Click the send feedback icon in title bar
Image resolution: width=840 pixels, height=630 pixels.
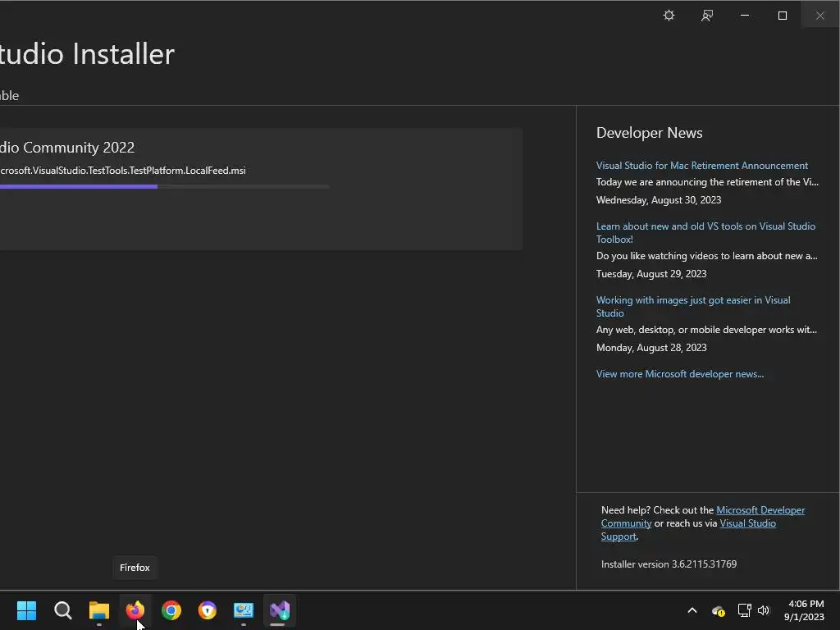click(706, 16)
